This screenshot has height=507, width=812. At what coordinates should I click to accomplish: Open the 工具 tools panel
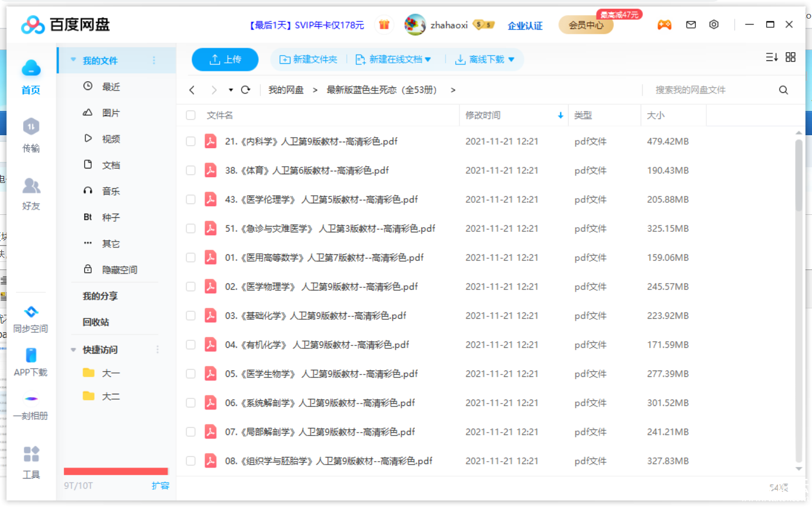(31, 462)
